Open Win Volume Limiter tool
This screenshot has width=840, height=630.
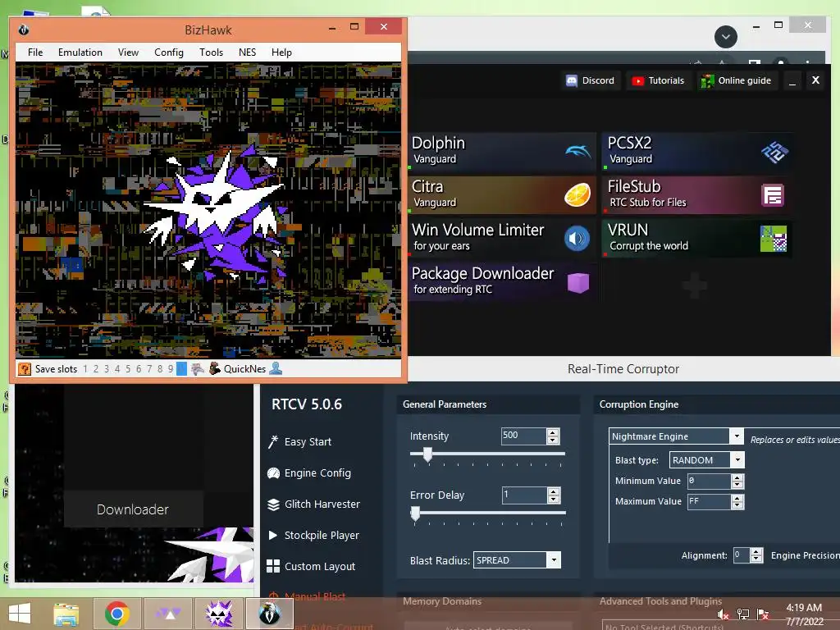(503, 238)
